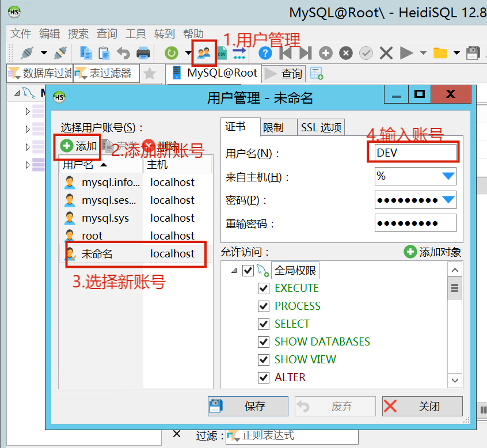487x448 pixels.
Task: Click privileges list scroll down arrow
Action: pyautogui.click(x=455, y=381)
